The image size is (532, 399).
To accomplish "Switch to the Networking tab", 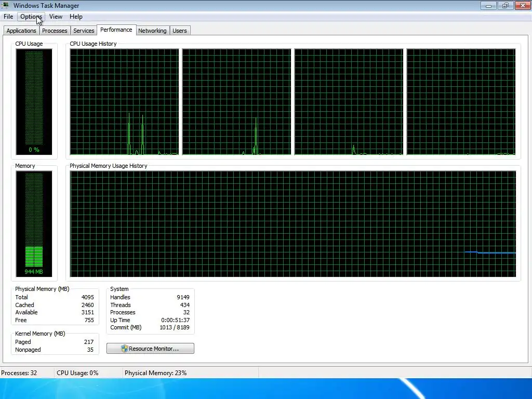I will point(152,31).
